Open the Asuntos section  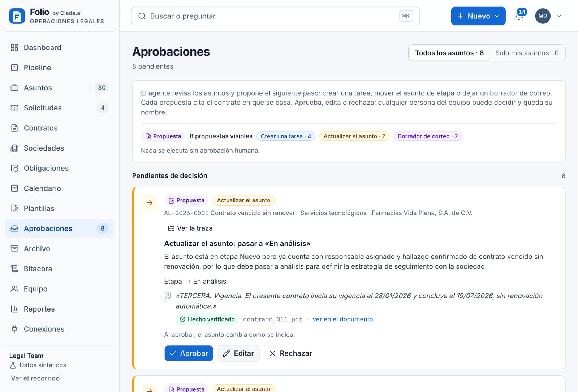click(x=60, y=88)
